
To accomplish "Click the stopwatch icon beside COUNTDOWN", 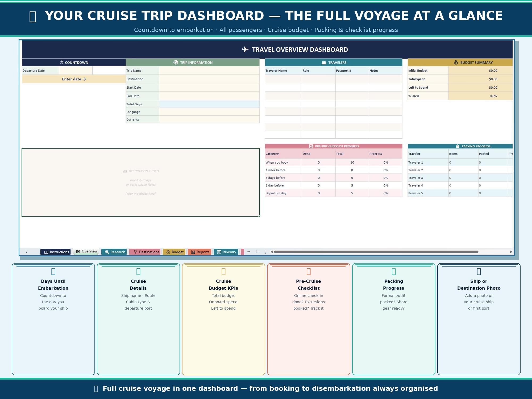I will (x=61, y=62).
